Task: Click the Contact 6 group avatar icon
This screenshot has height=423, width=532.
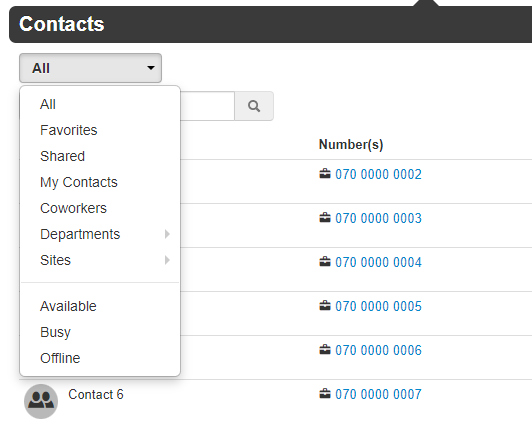Action: [41, 401]
